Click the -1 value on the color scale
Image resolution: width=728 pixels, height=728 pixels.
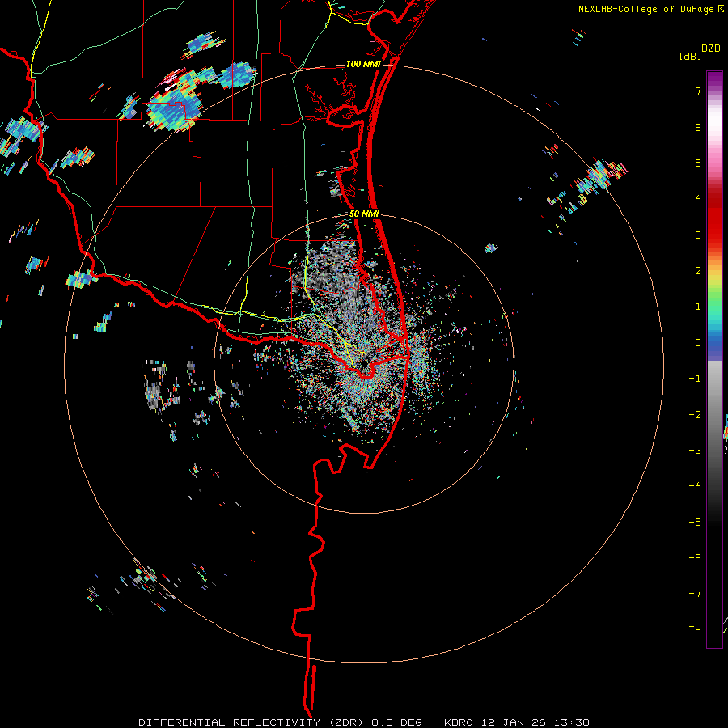pyautogui.click(x=695, y=379)
